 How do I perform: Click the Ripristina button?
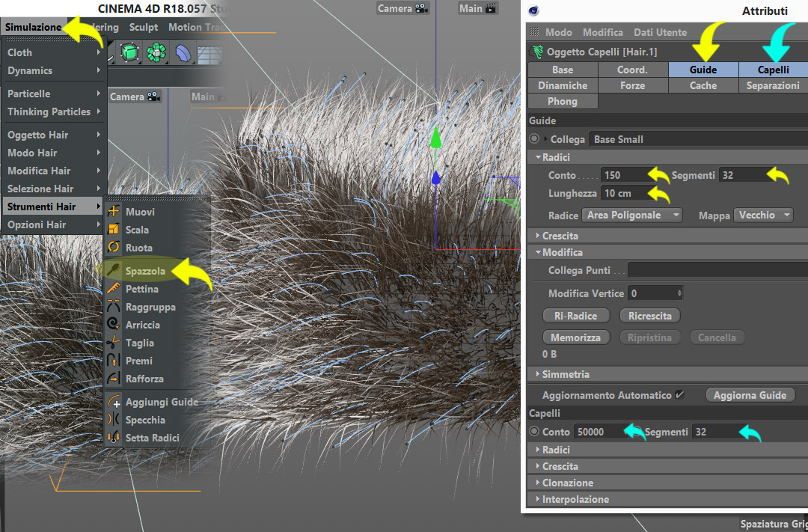coord(650,337)
